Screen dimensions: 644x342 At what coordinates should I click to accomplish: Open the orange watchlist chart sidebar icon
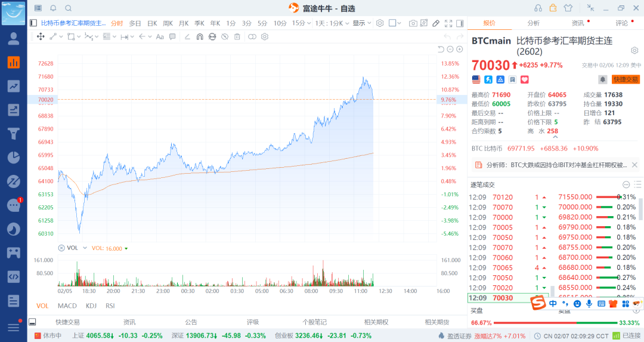[14, 63]
